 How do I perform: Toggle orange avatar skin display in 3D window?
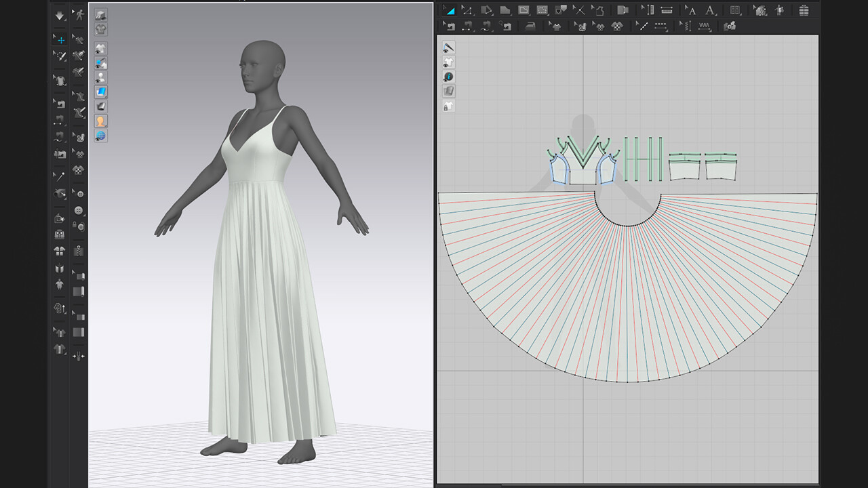(x=100, y=121)
